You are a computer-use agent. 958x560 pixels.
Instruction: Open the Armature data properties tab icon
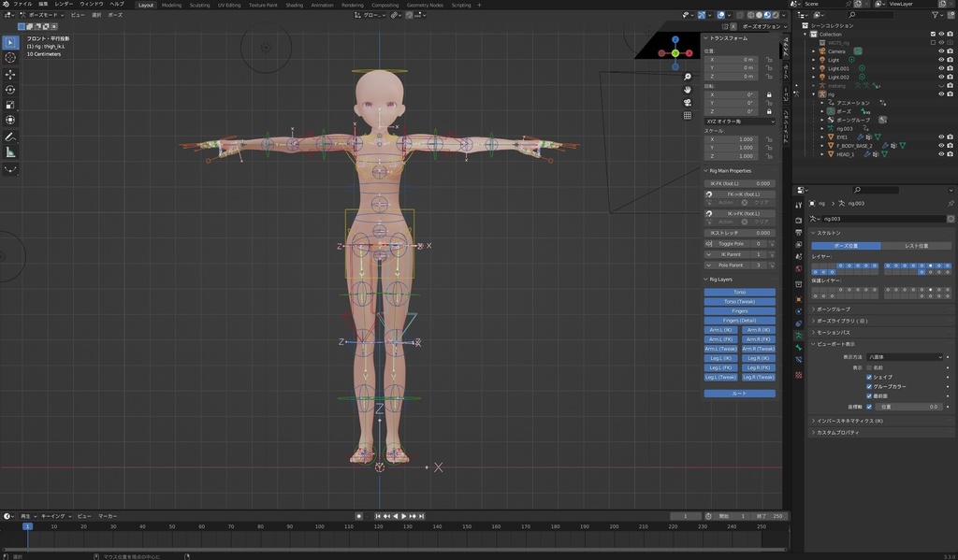coord(799,336)
